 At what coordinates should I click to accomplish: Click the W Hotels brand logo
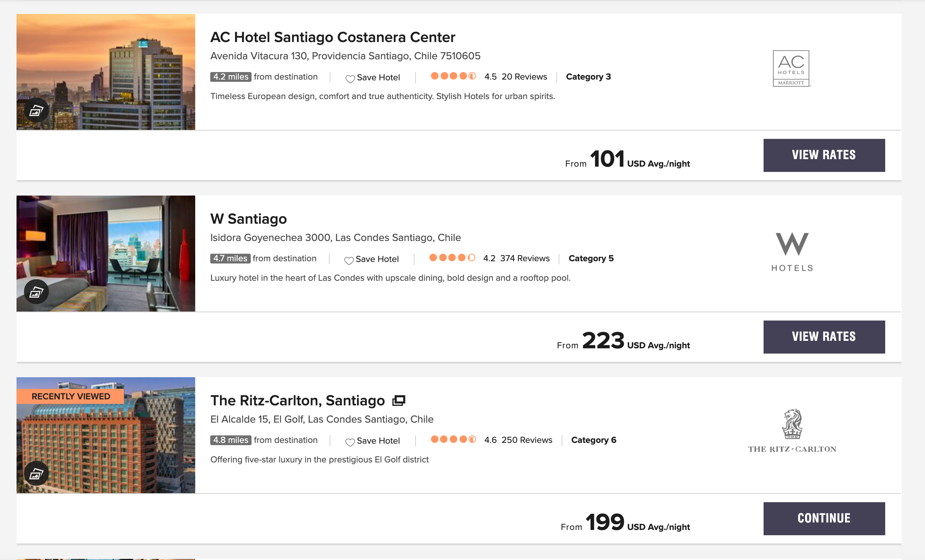(x=792, y=252)
